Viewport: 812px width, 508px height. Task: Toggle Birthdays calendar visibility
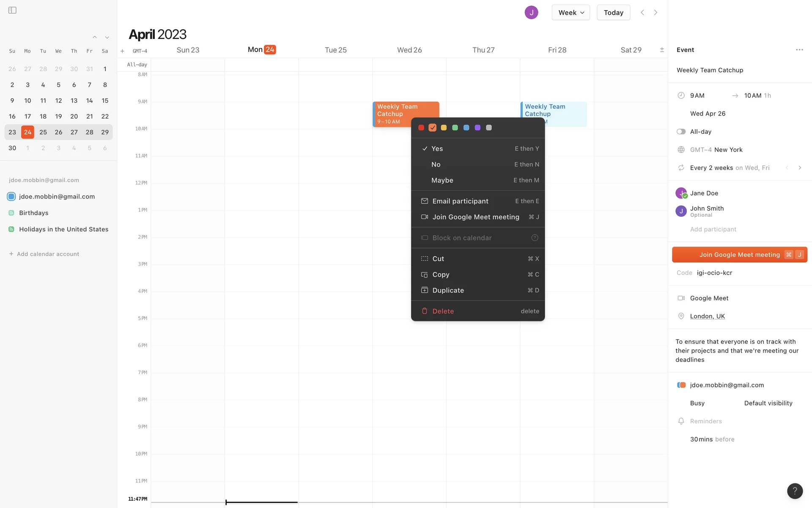point(11,213)
